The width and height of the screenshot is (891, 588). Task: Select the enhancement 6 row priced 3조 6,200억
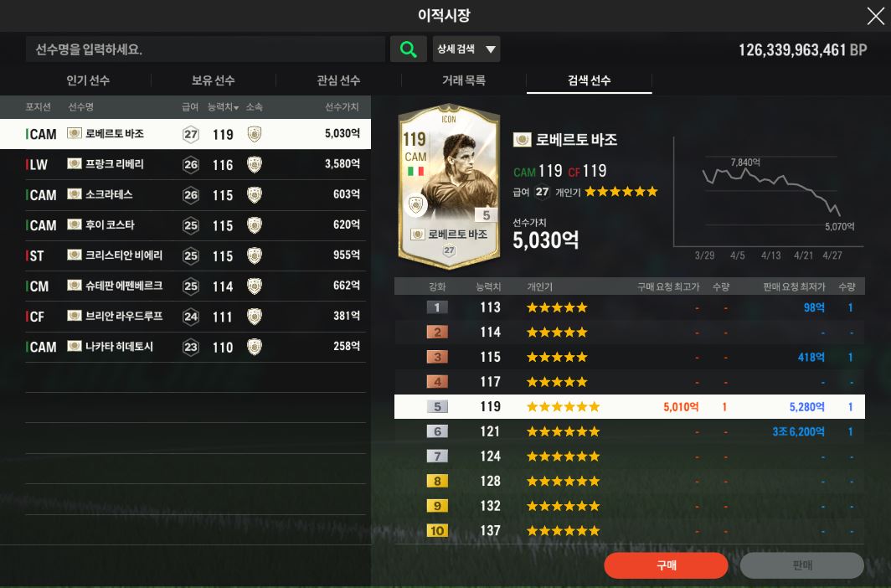click(x=630, y=431)
